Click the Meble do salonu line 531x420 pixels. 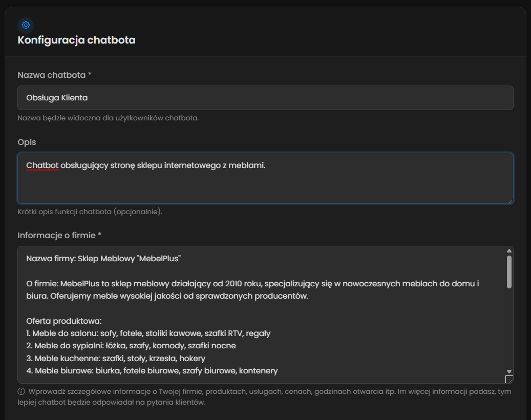pos(148,333)
